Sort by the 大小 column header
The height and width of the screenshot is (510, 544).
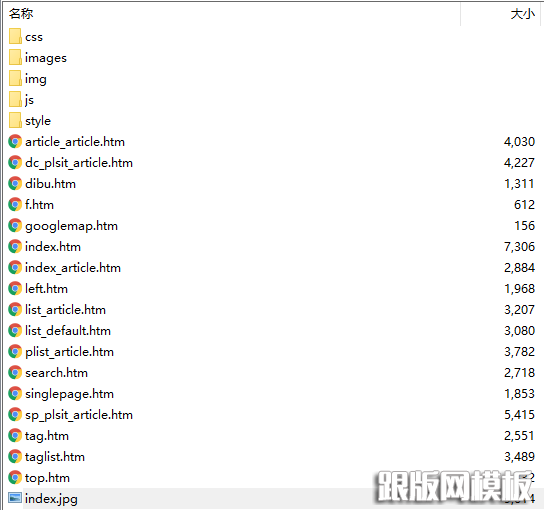point(522,14)
